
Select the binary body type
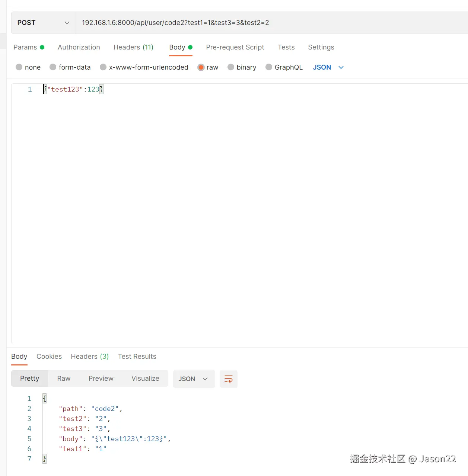[x=242, y=67]
